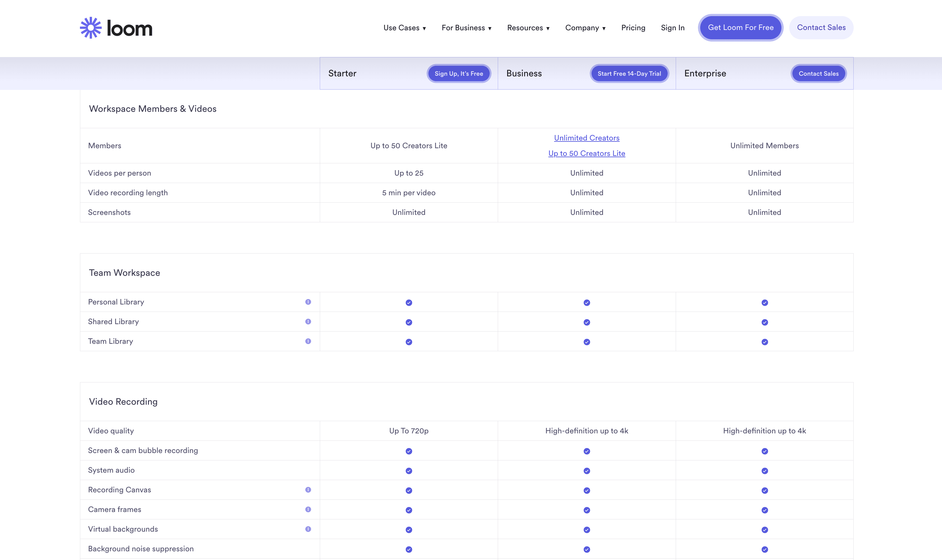This screenshot has height=560, width=942.
Task: Click the info icon beside Camera frames
Action: (x=309, y=509)
